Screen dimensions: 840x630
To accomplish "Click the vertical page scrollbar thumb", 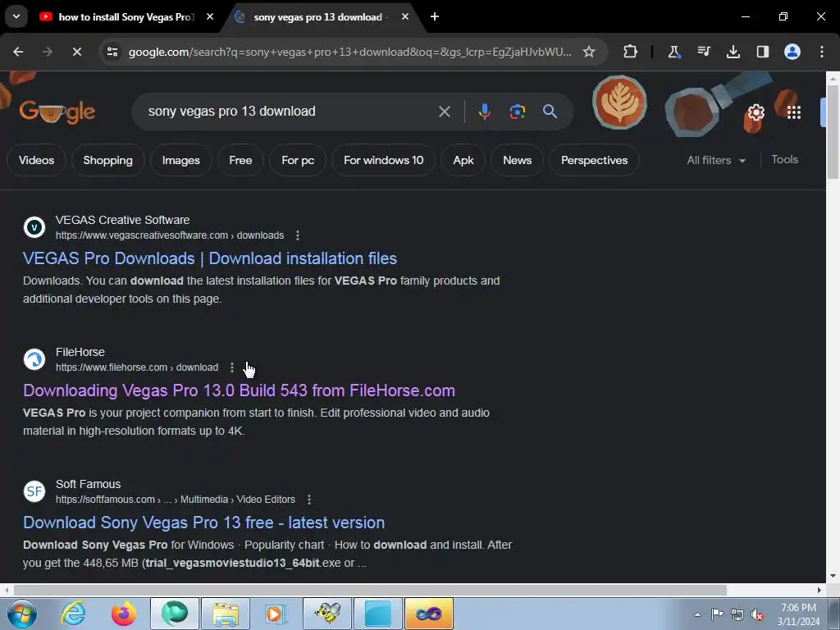I will pyautogui.click(x=833, y=131).
